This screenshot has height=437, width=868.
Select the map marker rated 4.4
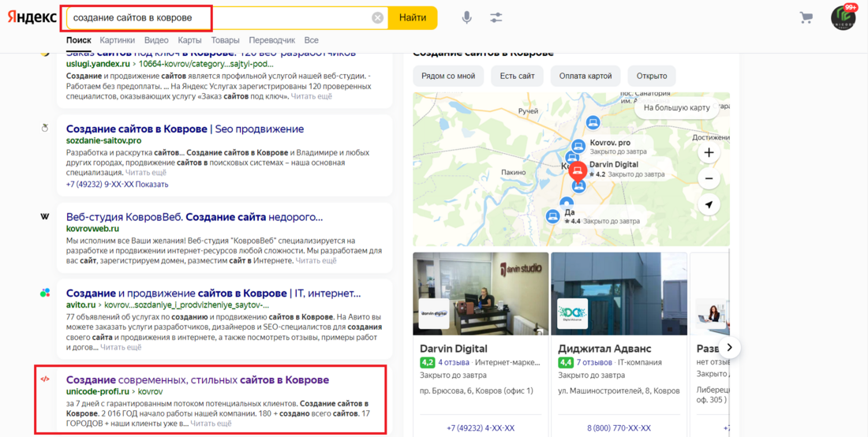552,216
